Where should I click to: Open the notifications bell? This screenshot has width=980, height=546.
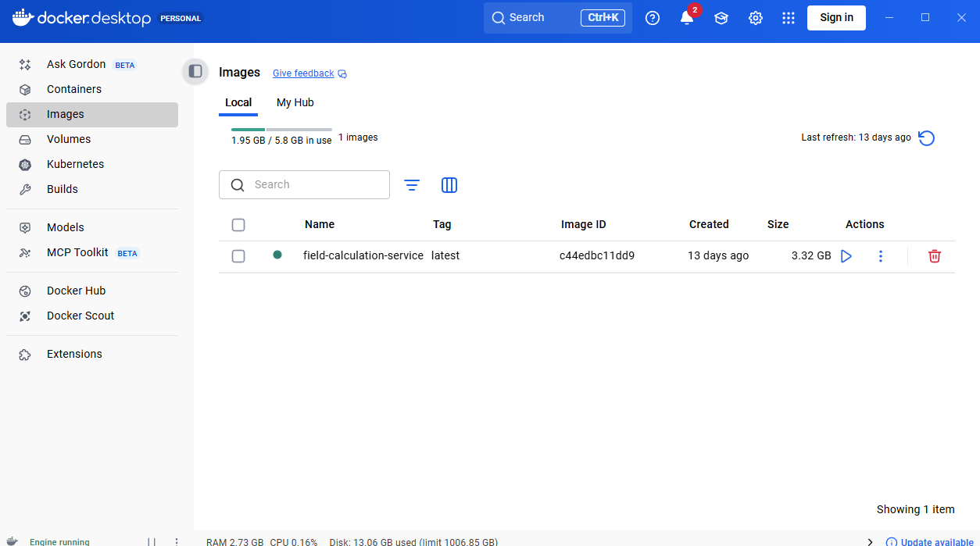(687, 18)
